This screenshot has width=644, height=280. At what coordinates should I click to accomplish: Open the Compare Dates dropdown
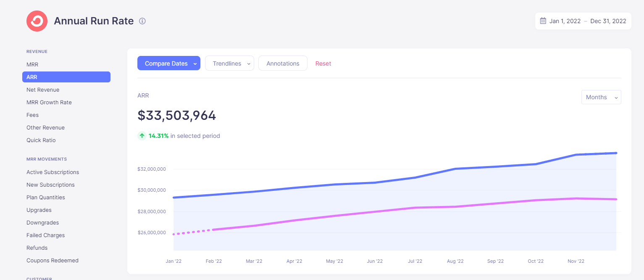click(168, 63)
